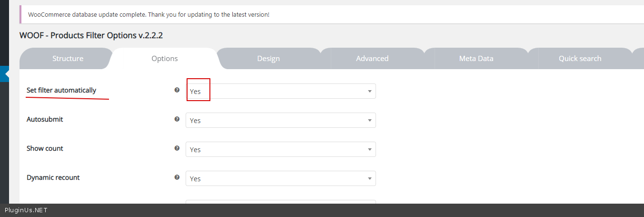Viewport: 644px width, 217px height.
Task: Switch to the Meta Data tab
Action: [476, 59]
